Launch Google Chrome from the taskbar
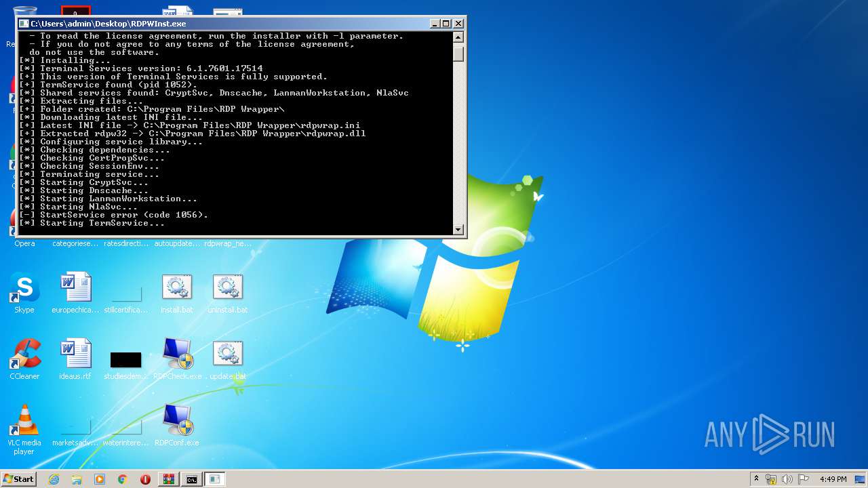This screenshot has width=868, height=488. click(123, 479)
